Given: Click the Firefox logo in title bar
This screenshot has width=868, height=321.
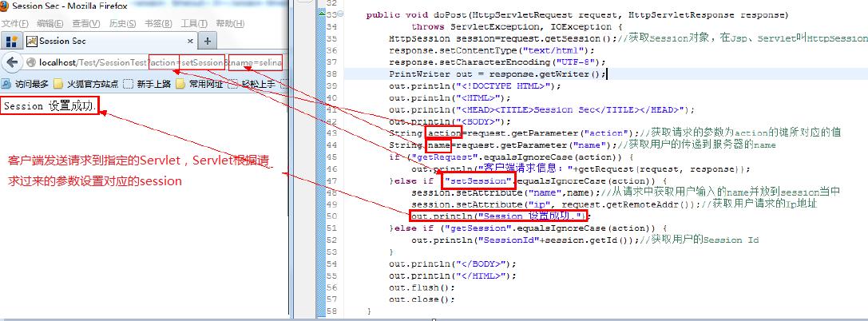Looking at the screenshot, I should pos(5,6).
